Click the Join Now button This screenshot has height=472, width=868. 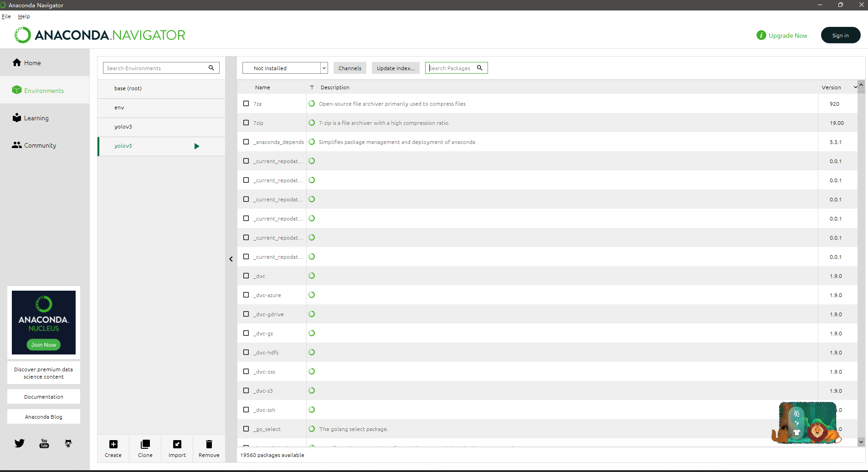point(44,345)
